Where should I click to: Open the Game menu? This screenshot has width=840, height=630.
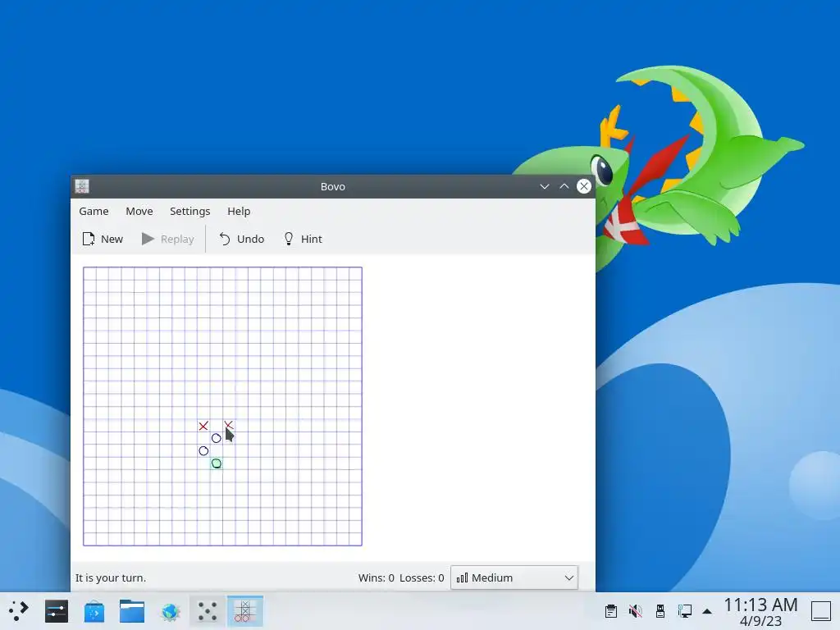pyautogui.click(x=94, y=211)
